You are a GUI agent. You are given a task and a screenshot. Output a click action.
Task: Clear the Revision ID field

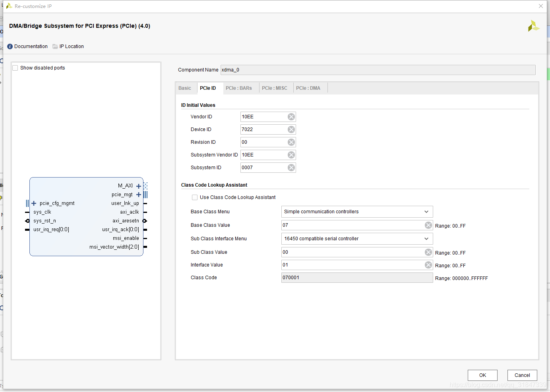point(291,142)
